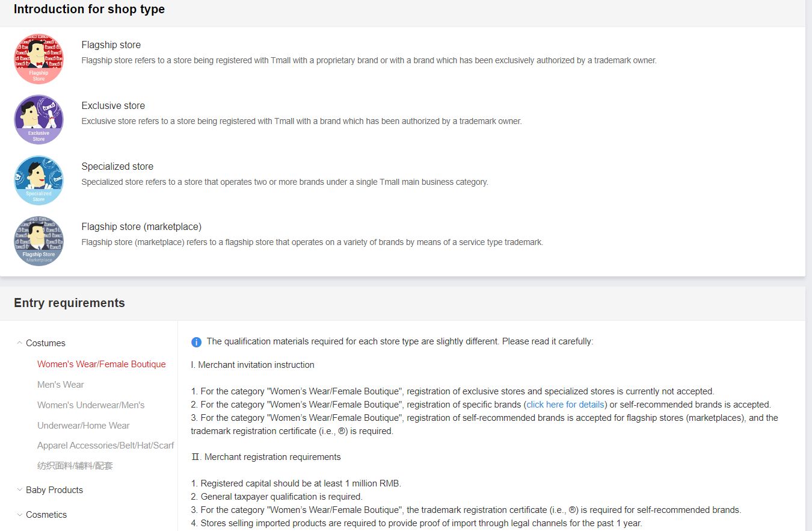
Task: Open Women's Underwear/Men's category
Action: click(91, 405)
